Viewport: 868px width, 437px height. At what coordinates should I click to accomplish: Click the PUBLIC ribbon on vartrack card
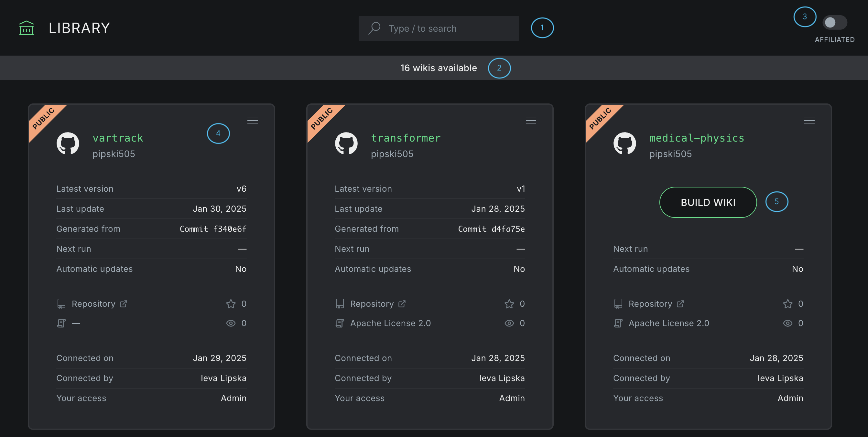pos(44,119)
